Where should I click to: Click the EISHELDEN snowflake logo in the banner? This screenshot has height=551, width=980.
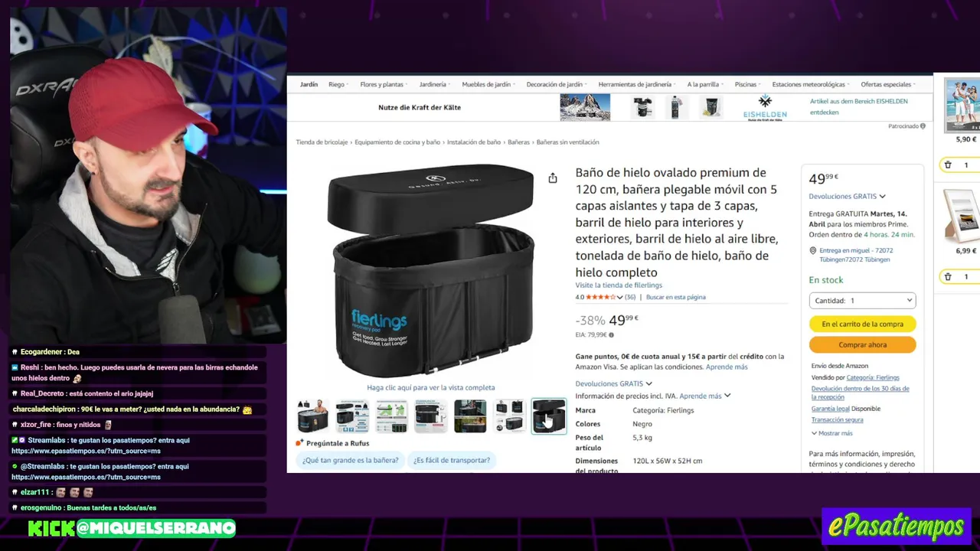click(765, 106)
